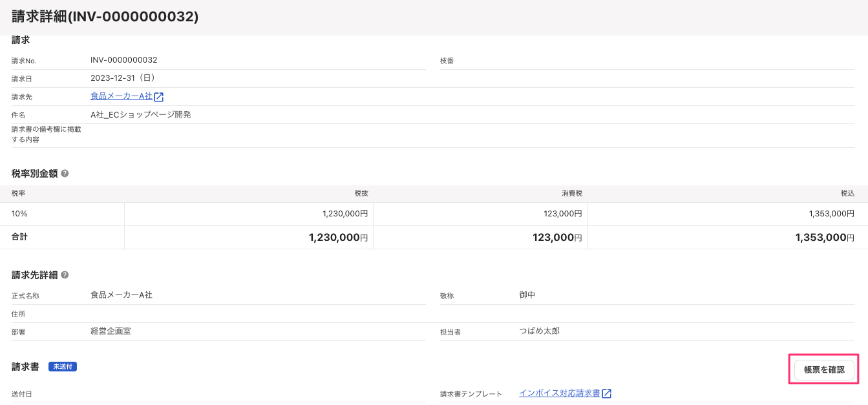Screen dimensions: 868x405
Task: Click the 税抜 column header
Action: [361, 193]
